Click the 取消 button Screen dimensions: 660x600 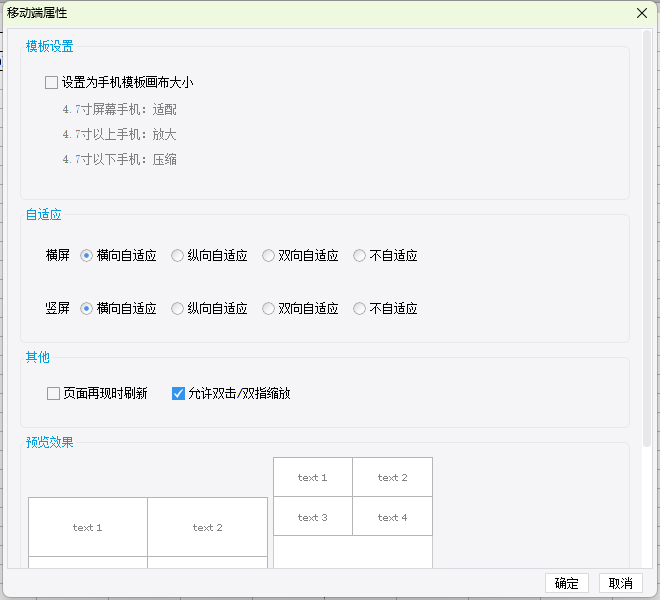621,583
